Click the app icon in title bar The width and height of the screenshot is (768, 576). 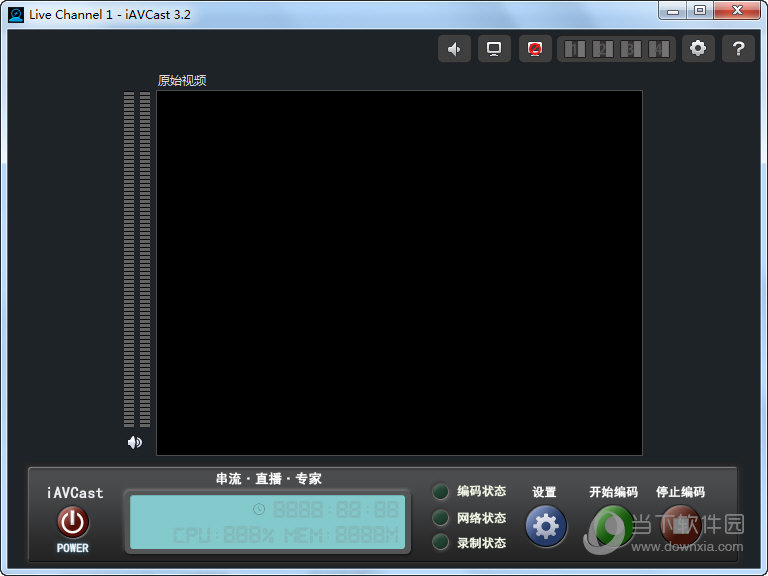point(16,14)
